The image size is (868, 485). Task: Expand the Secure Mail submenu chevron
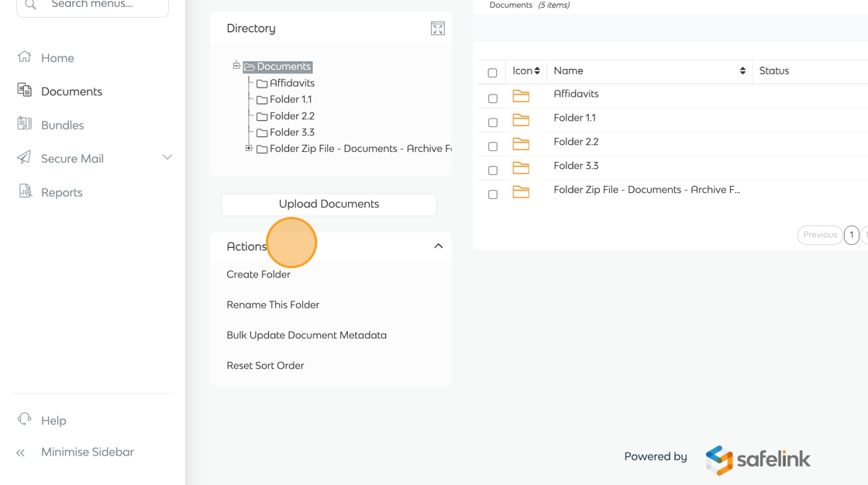click(167, 157)
